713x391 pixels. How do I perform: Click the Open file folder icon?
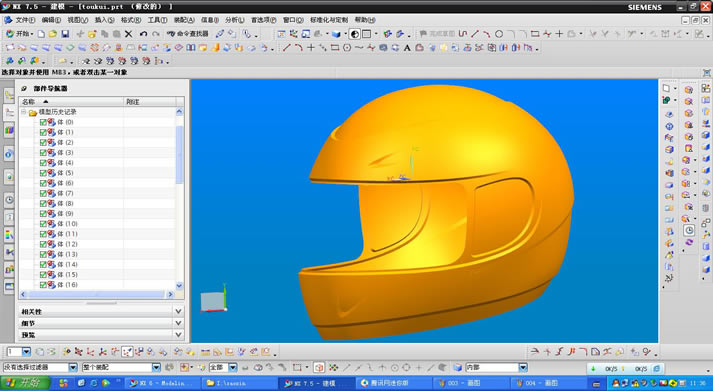[x=53, y=34]
